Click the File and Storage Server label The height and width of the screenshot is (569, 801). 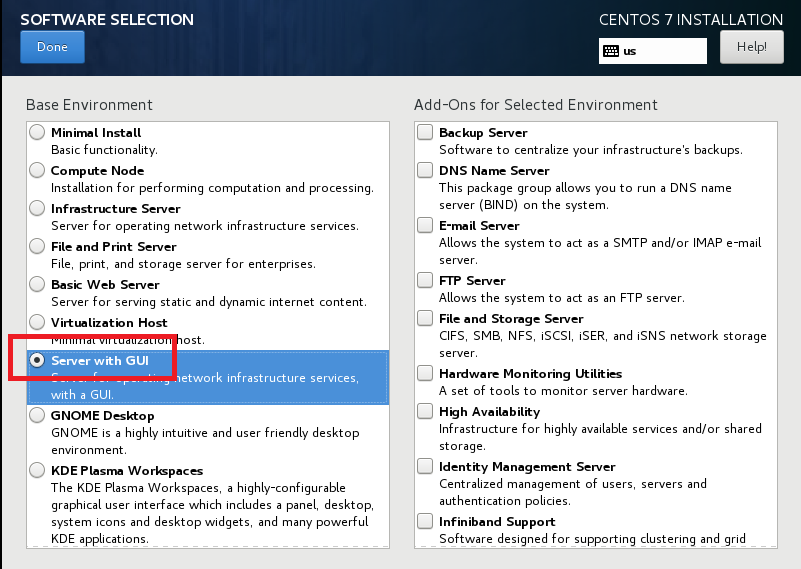511,319
